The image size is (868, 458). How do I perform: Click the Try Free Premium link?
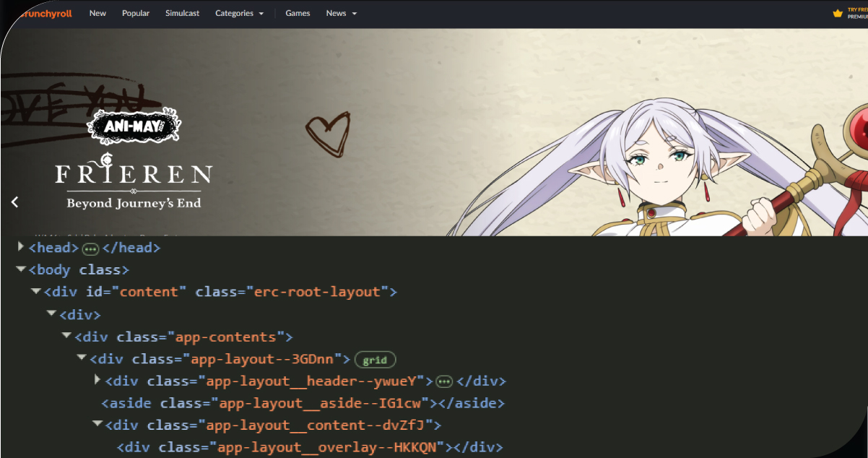(857, 13)
